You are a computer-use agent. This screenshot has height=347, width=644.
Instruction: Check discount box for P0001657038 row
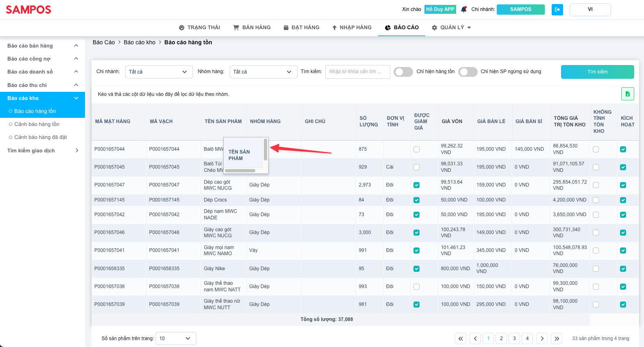pyautogui.click(x=416, y=287)
